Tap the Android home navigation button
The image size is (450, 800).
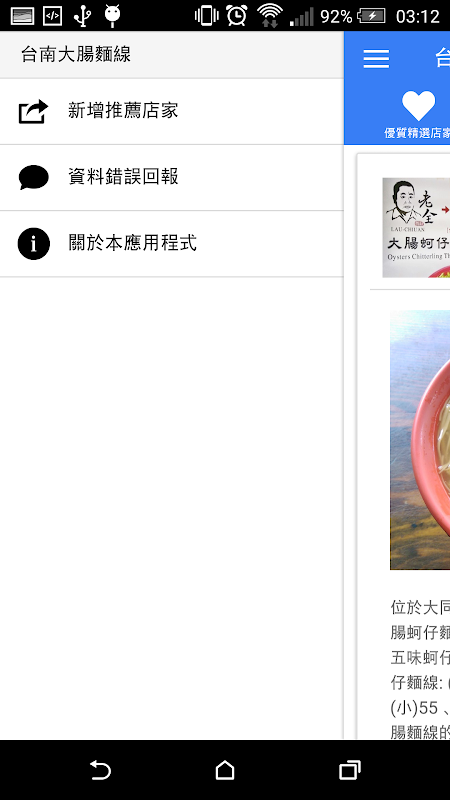[225, 770]
